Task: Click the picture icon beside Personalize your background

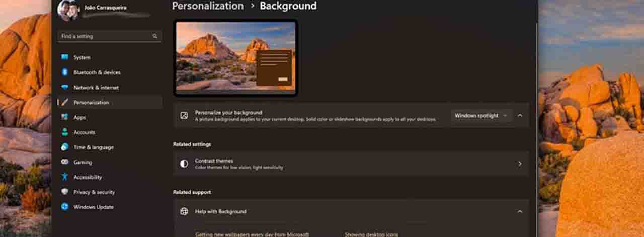Action: pos(184,115)
